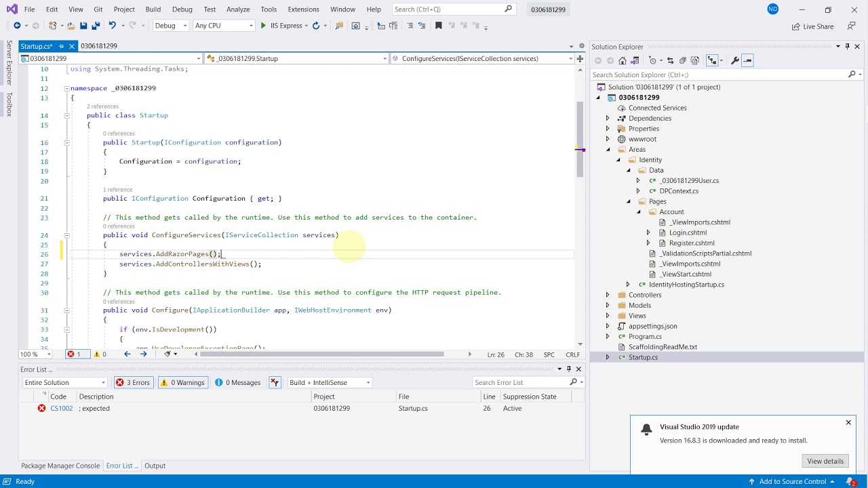
Task: Start debugging with the green play icon
Action: pyautogui.click(x=263, y=26)
